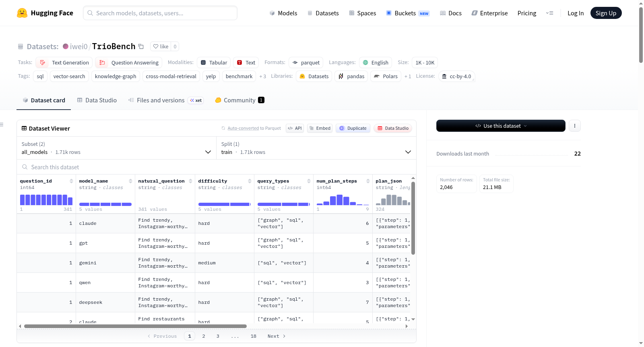Viewport: 644px width, 347px height.
Task: Focus the Search this dataset field
Action: 217,167
